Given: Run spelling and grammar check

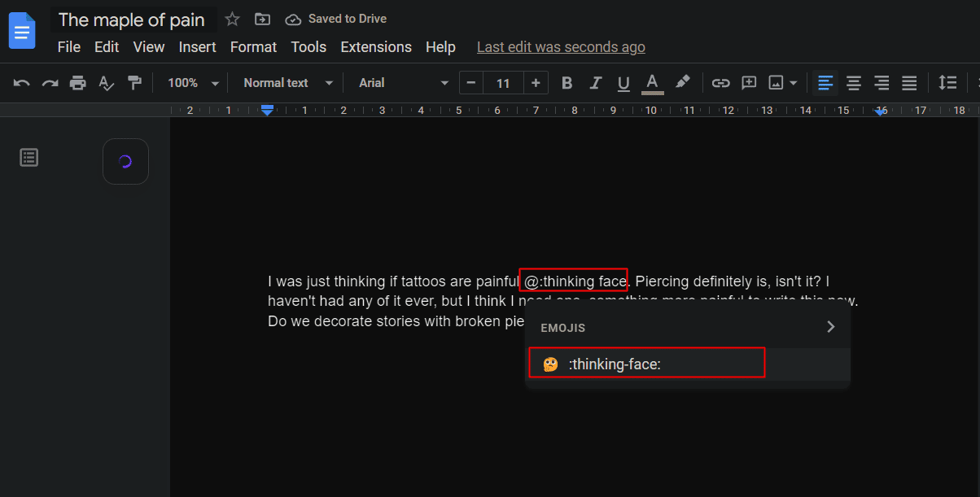Looking at the screenshot, I should coord(106,83).
